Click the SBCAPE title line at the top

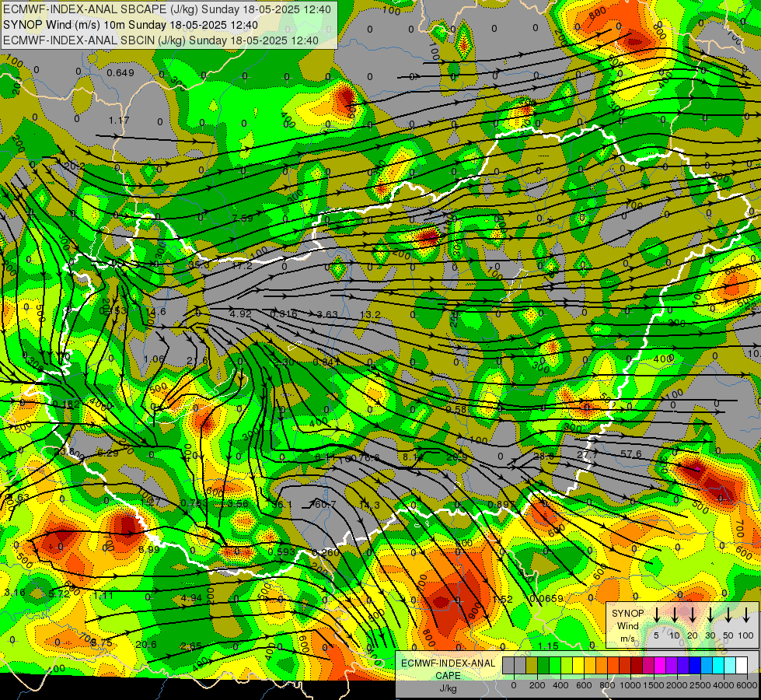click(x=167, y=9)
